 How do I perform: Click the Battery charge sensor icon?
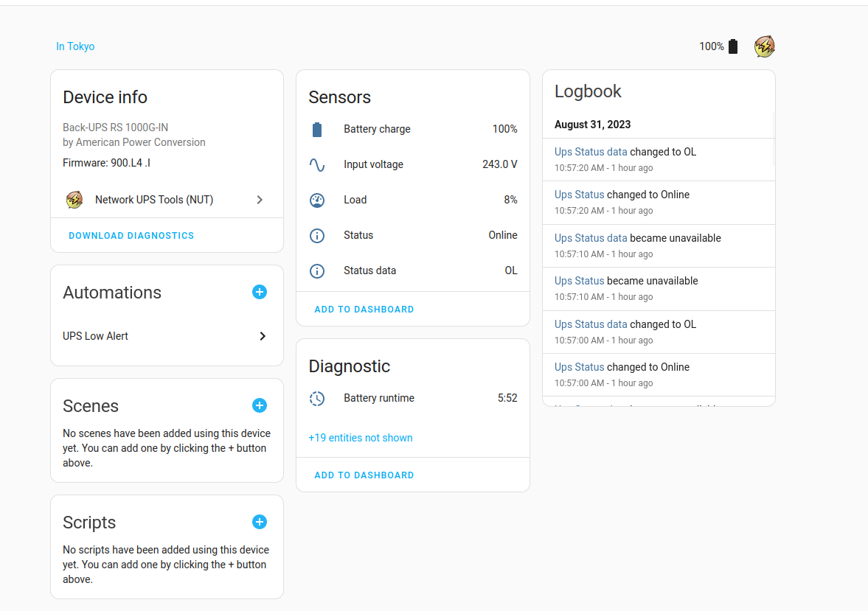pos(317,130)
